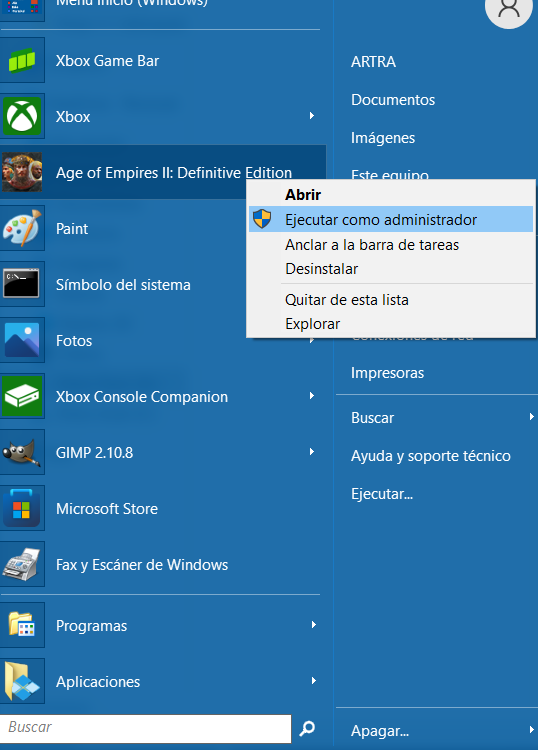Image resolution: width=538 pixels, height=750 pixels.
Task: Click the Fax y Escáner de Windows icon
Action: 22,564
